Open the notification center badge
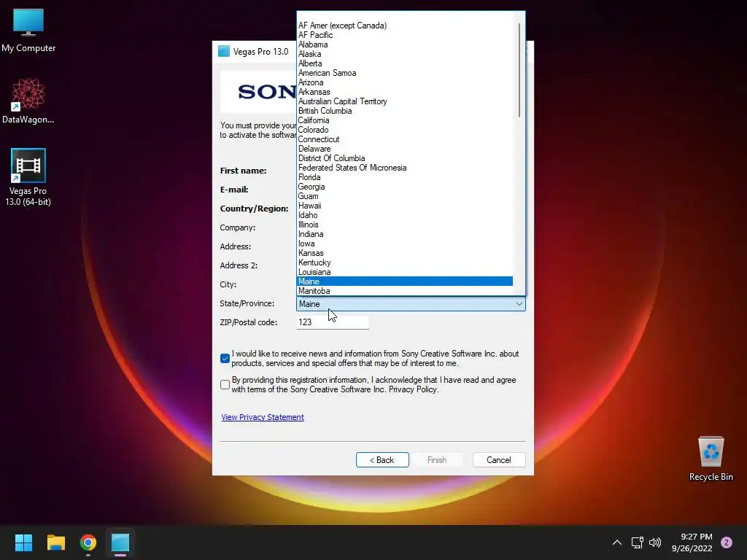The image size is (747, 560). pyautogui.click(x=727, y=542)
